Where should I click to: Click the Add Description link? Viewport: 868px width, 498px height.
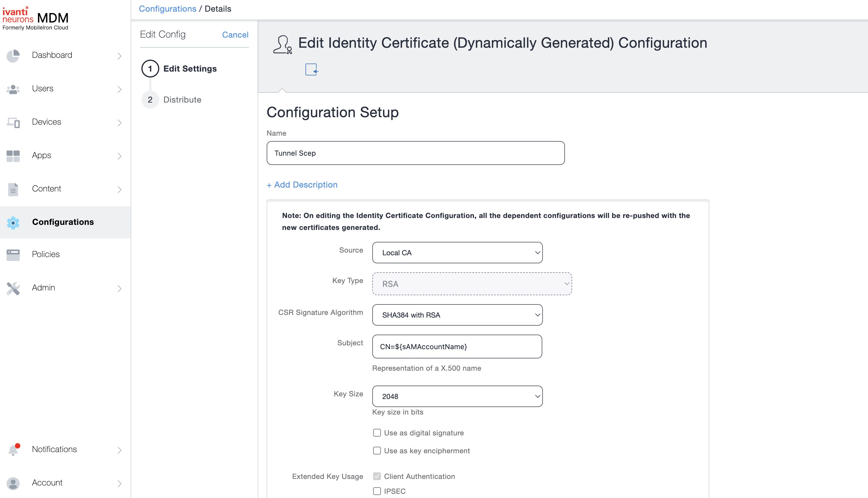click(302, 185)
